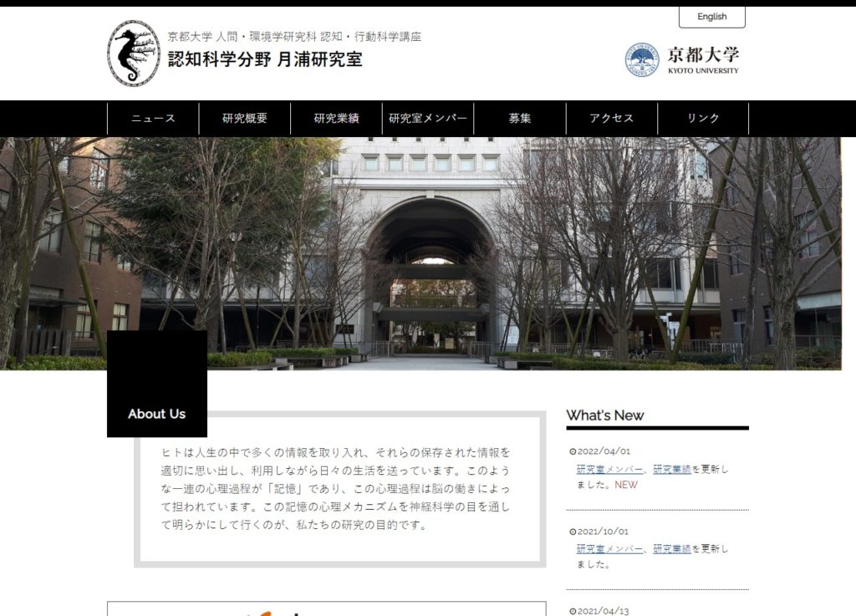Select 研究室メンバー in the navigation bar

428,119
